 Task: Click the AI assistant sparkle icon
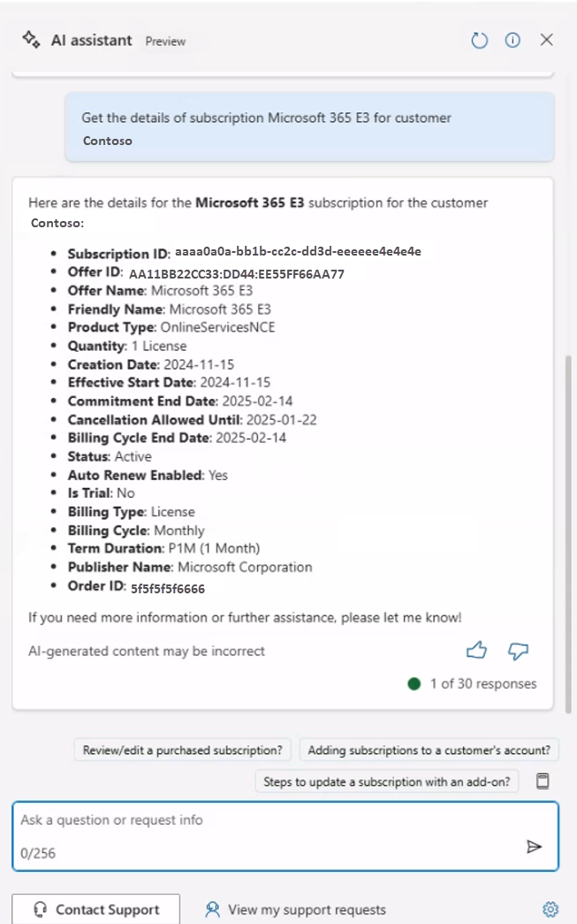pos(31,40)
